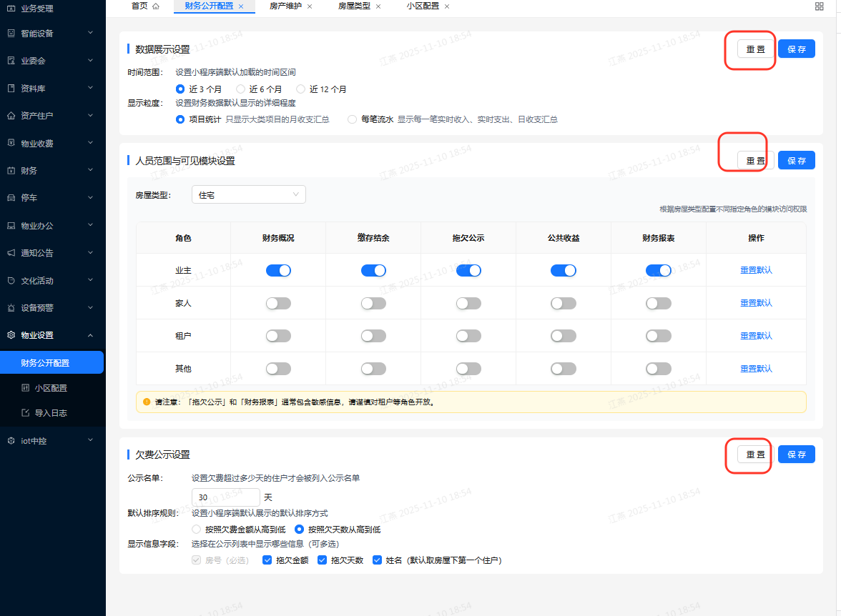Open the 小区配置 submenu icon
The width and height of the screenshot is (841, 616).
coord(24,387)
